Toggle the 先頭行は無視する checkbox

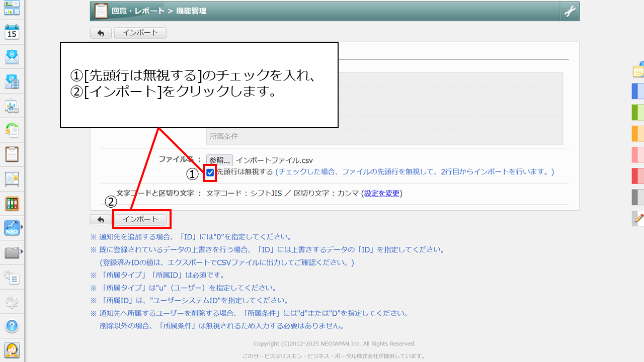point(210,172)
